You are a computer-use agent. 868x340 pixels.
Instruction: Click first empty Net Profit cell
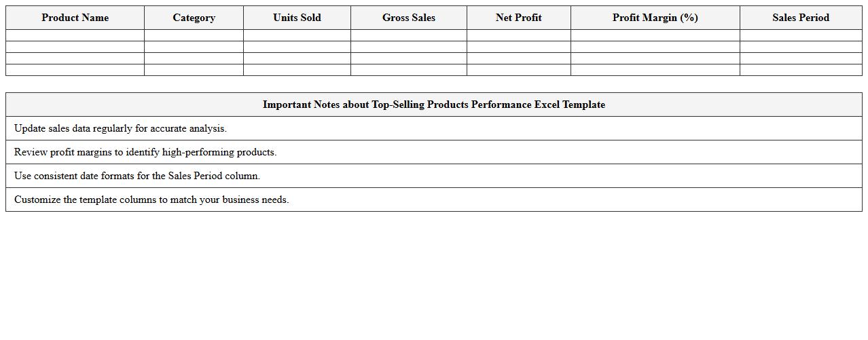tap(518, 35)
